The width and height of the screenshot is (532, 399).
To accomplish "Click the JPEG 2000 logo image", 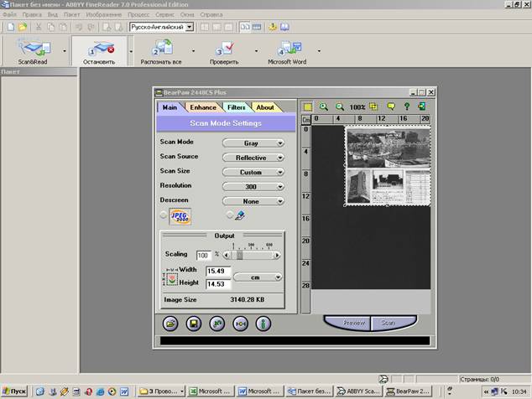I will (180, 216).
